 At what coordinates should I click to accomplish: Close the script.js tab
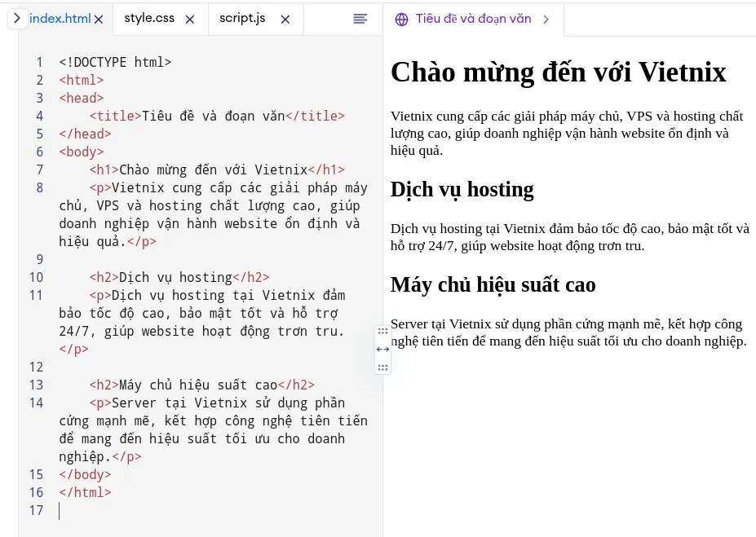tap(285, 19)
